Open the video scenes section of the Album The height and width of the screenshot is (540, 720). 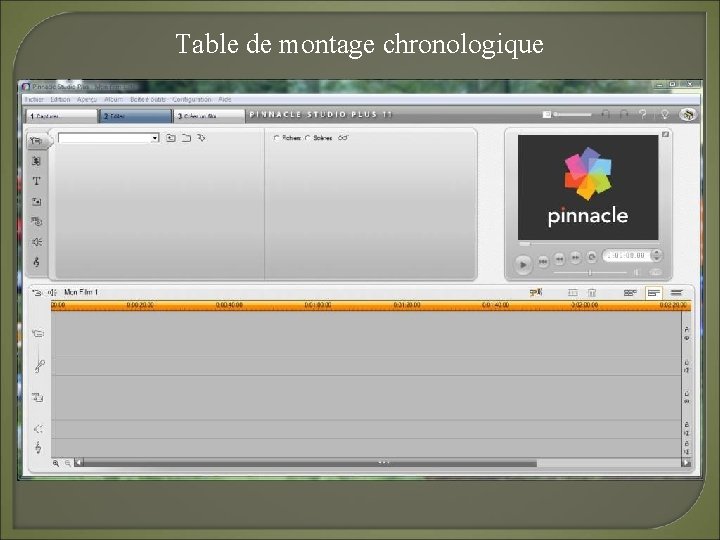(x=36, y=141)
